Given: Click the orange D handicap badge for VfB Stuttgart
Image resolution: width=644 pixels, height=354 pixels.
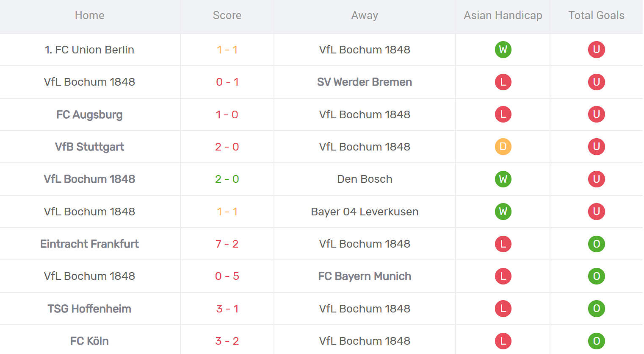Looking at the screenshot, I should 503,147.
